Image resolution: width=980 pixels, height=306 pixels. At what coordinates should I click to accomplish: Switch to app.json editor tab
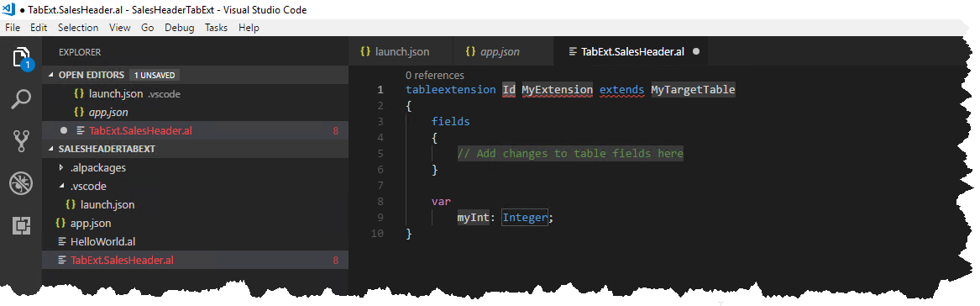[x=502, y=52]
